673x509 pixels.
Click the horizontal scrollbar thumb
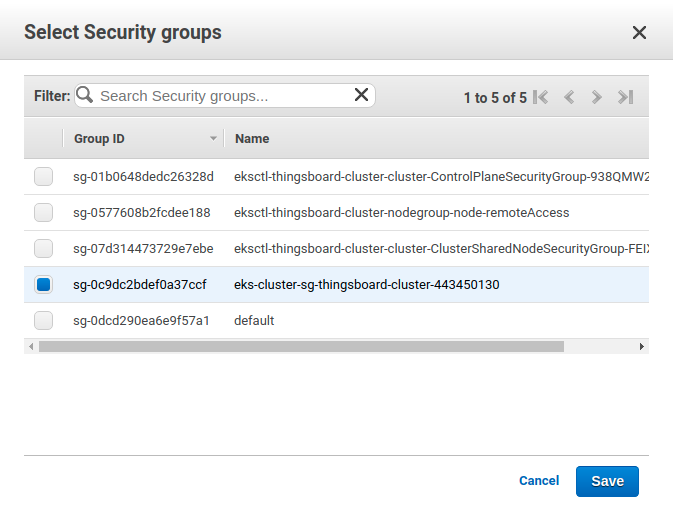pyautogui.click(x=300, y=346)
